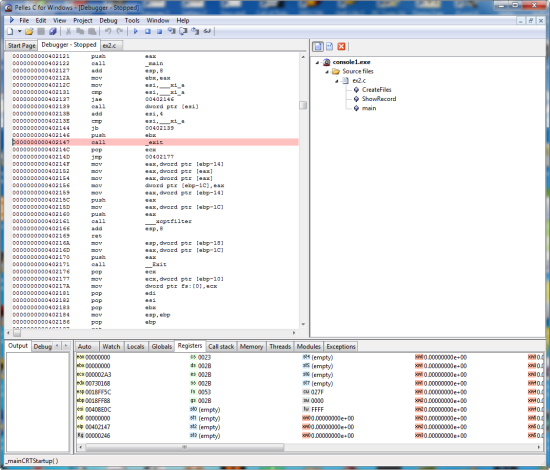Click the ex2.c file icon
550x470 pixels.
(346, 81)
